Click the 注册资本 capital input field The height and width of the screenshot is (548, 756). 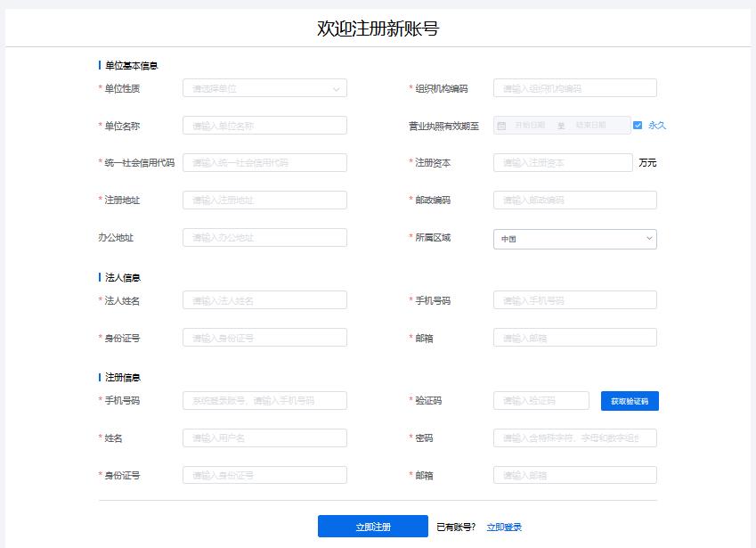pyautogui.click(x=561, y=162)
